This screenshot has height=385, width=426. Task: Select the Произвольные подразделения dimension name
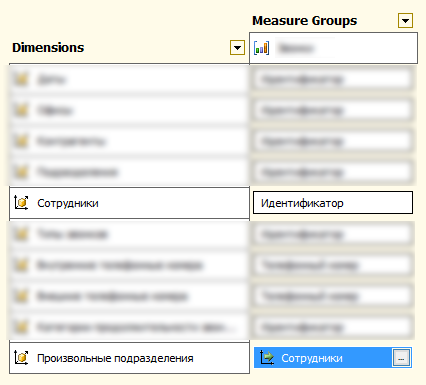pyautogui.click(x=115, y=358)
